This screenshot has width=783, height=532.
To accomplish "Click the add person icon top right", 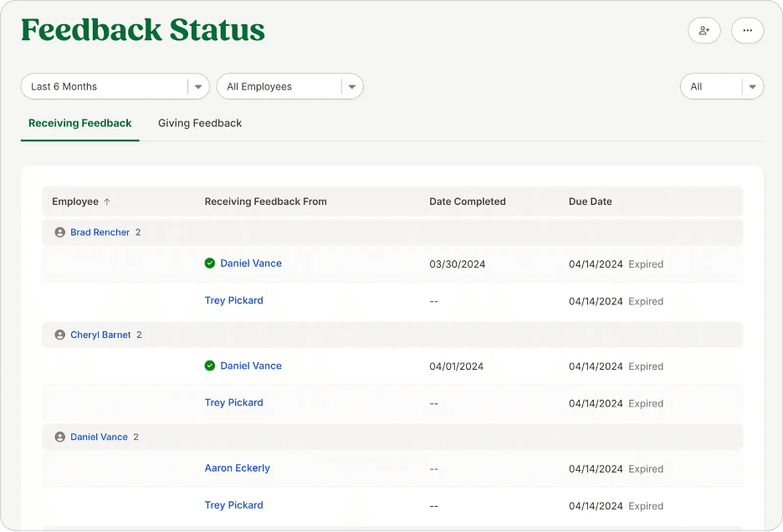I will click(704, 30).
